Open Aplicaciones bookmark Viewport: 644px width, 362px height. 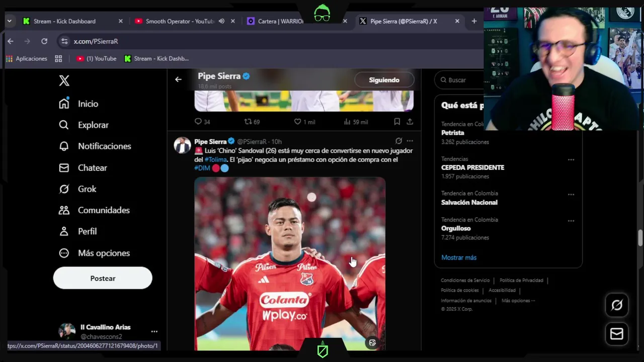(x=27, y=59)
